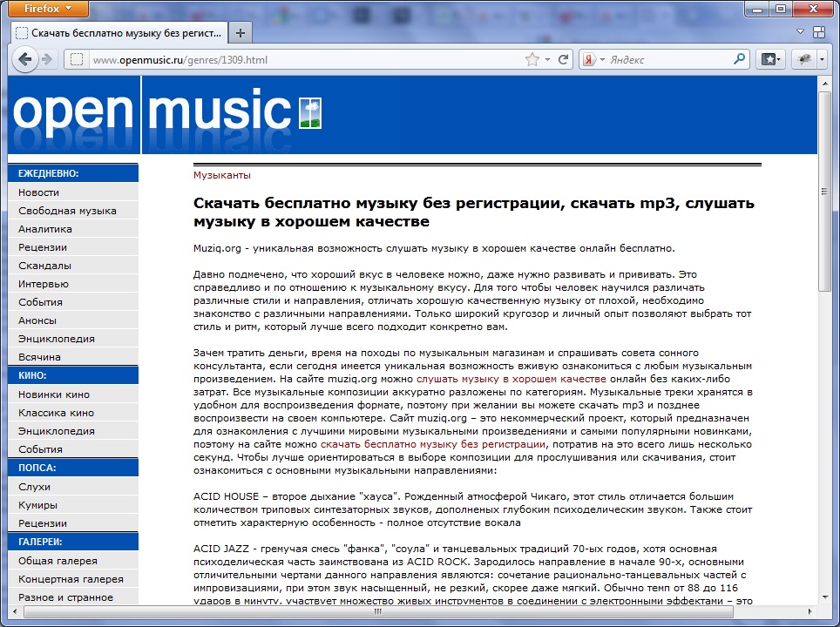Open the first Рецензии item under Ежедневно
The width and height of the screenshot is (840, 627).
[x=73, y=247]
